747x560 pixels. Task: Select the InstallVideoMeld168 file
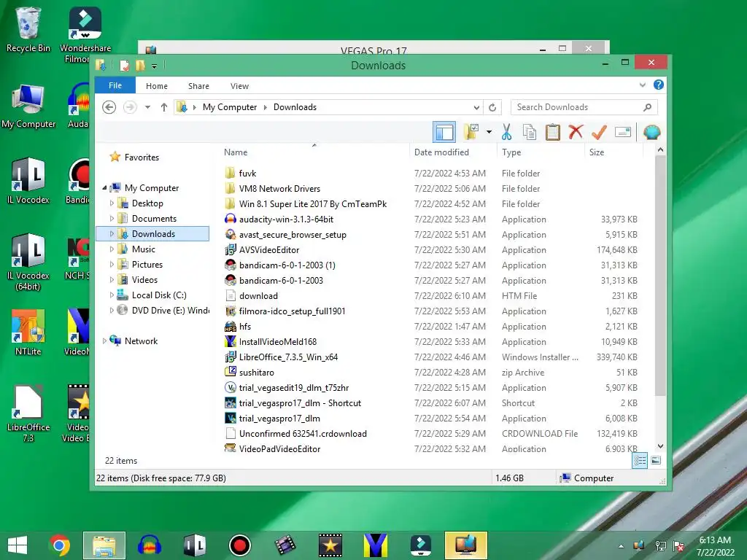click(x=278, y=341)
